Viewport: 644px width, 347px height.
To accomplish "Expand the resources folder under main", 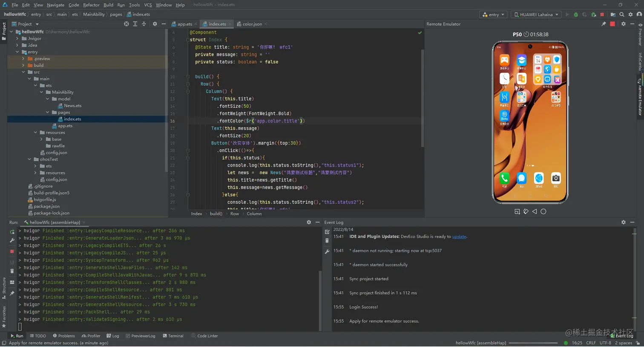I will point(36,133).
